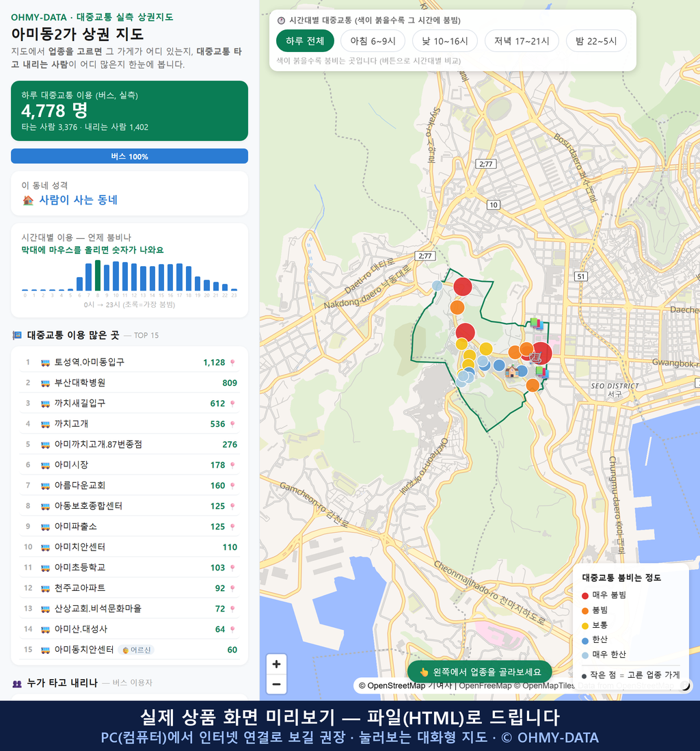Click the shopping cart icon on map

pos(536,356)
